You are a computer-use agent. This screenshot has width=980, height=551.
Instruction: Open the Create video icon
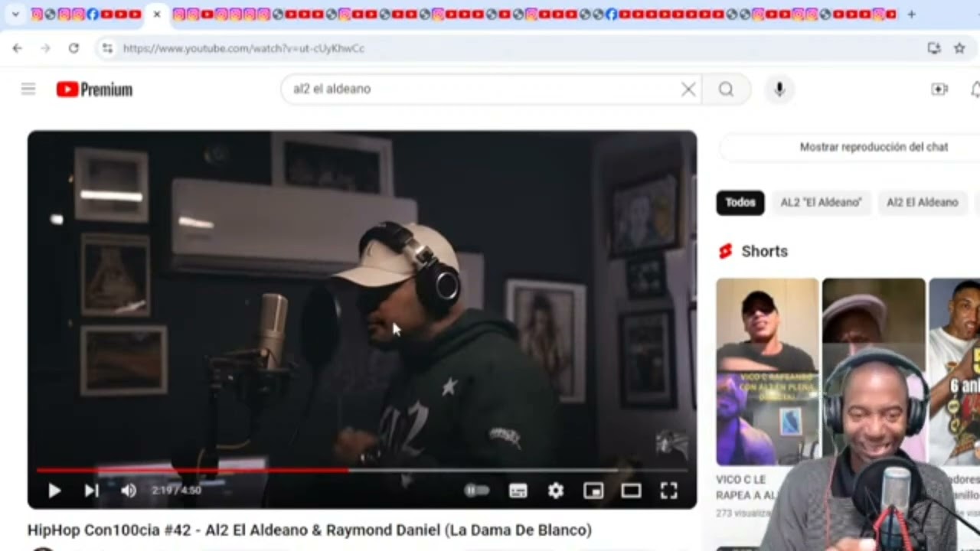coord(939,90)
